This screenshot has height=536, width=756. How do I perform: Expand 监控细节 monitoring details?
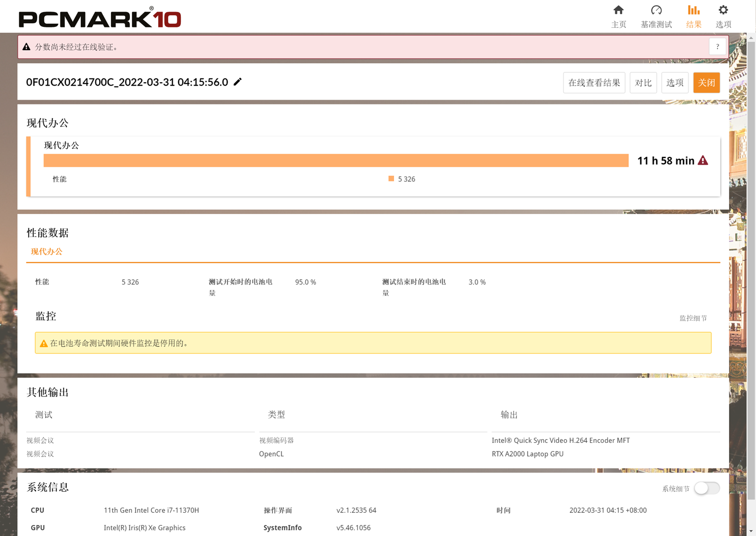click(x=693, y=318)
